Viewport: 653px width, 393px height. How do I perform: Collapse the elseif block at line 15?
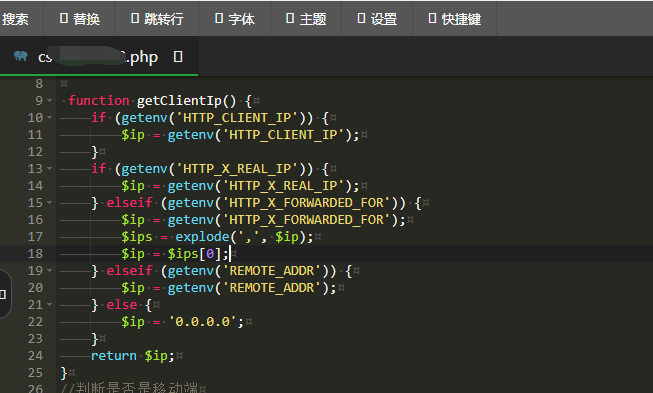tap(50, 203)
